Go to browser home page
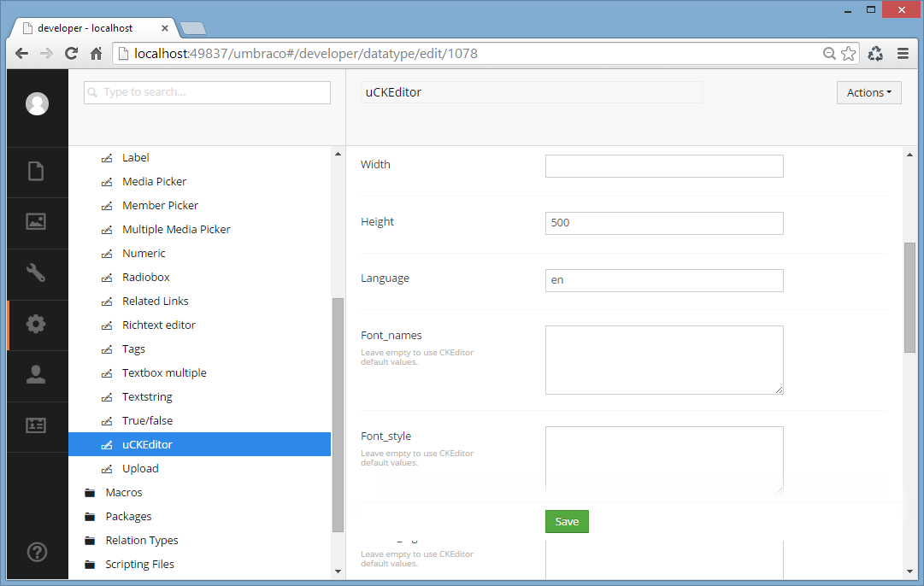Image resolution: width=924 pixels, height=586 pixels. pyautogui.click(x=96, y=54)
